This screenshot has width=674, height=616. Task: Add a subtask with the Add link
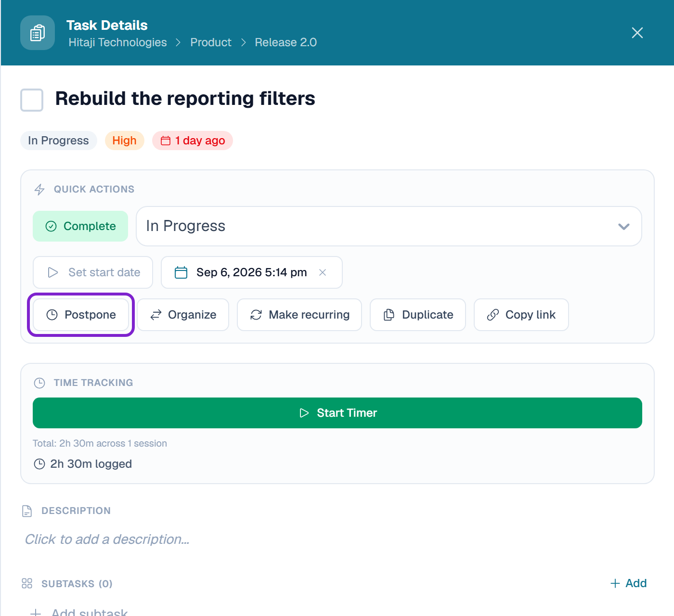pyautogui.click(x=628, y=583)
